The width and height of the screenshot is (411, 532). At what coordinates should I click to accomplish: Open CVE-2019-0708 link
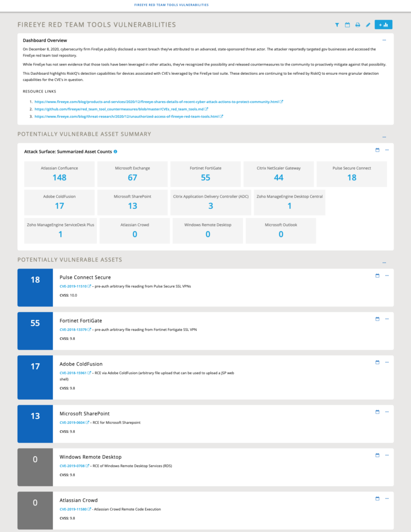(x=72, y=466)
